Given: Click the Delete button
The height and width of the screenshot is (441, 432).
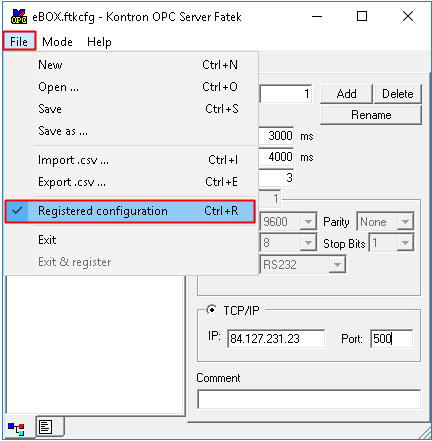Looking at the screenshot, I should coord(398,94).
